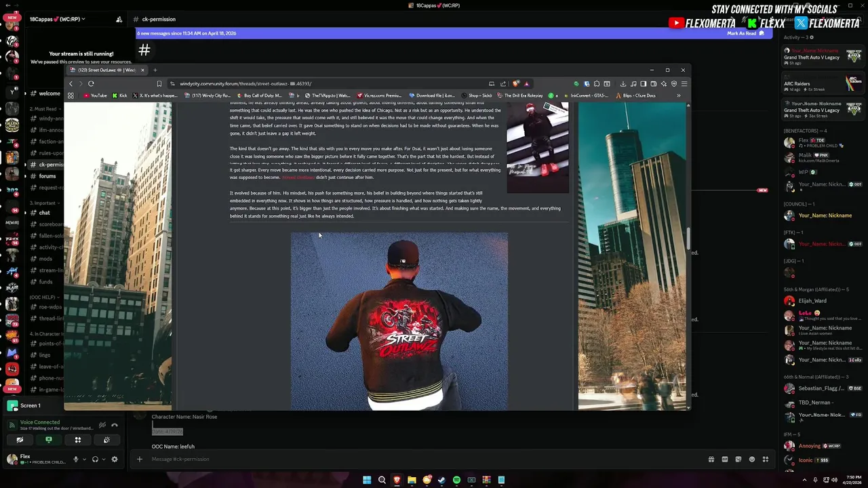The width and height of the screenshot is (868, 488).
Task: Open the chat channel in Discord
Action: point(45,213)
